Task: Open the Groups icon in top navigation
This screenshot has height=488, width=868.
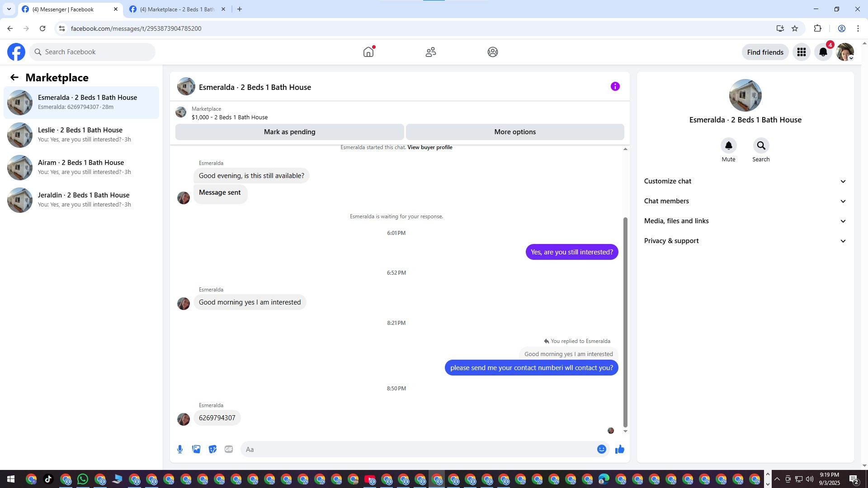Action: pos(493,52)
